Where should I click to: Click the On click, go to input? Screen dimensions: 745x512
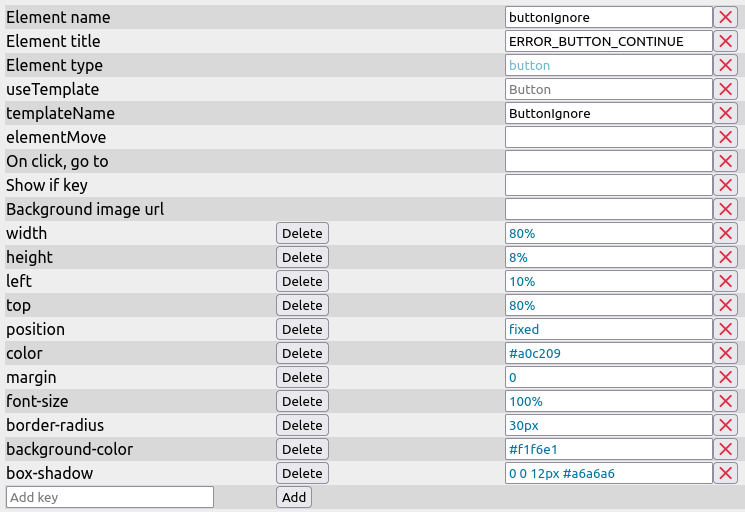click(608, 161)
